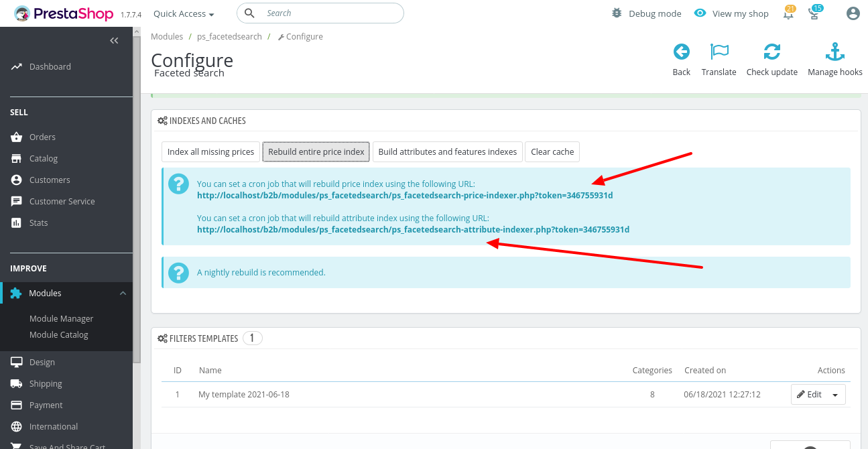The width and height of the screenshot is (868, 449).
Task: Open Design menu in sidebar
Action: (42, 362)
